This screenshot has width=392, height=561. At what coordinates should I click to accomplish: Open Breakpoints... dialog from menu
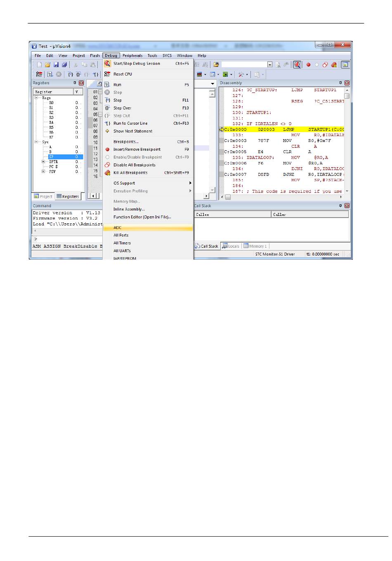coord(148,142)
